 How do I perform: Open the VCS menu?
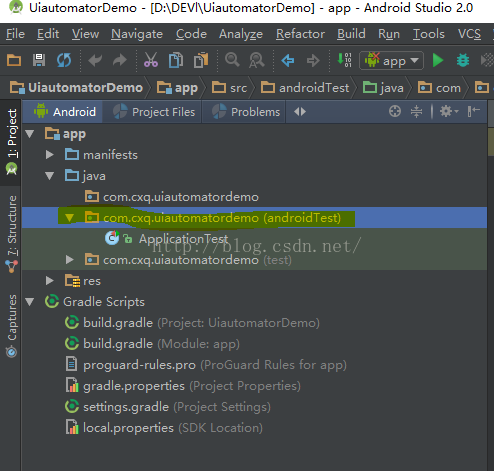(x=469, y=34)
